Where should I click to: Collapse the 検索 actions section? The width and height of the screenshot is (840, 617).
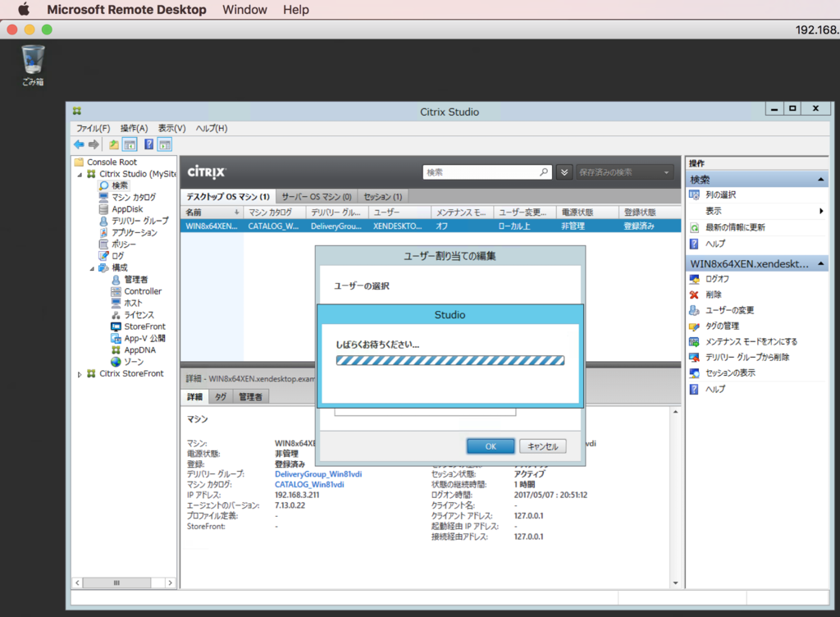point(820,180)
